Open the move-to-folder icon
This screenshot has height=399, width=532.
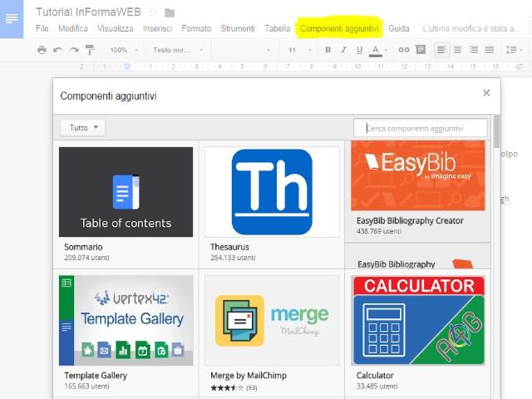pos(170,13)
